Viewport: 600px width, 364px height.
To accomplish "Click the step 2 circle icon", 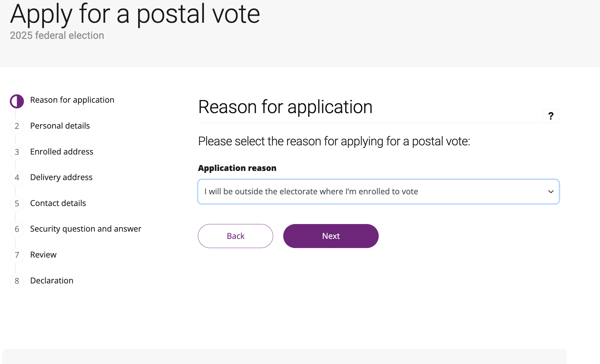I will click(x=17, y=126).
